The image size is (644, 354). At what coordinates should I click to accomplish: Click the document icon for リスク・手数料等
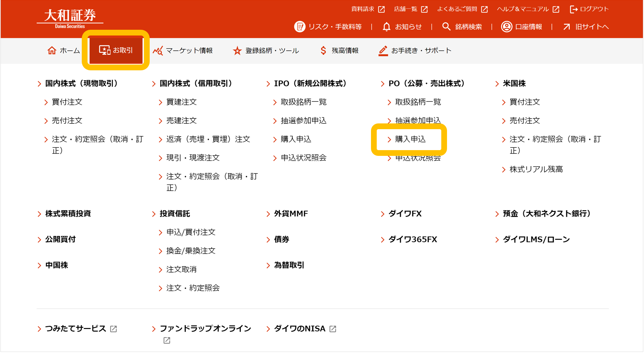click(x=299, y=27)
